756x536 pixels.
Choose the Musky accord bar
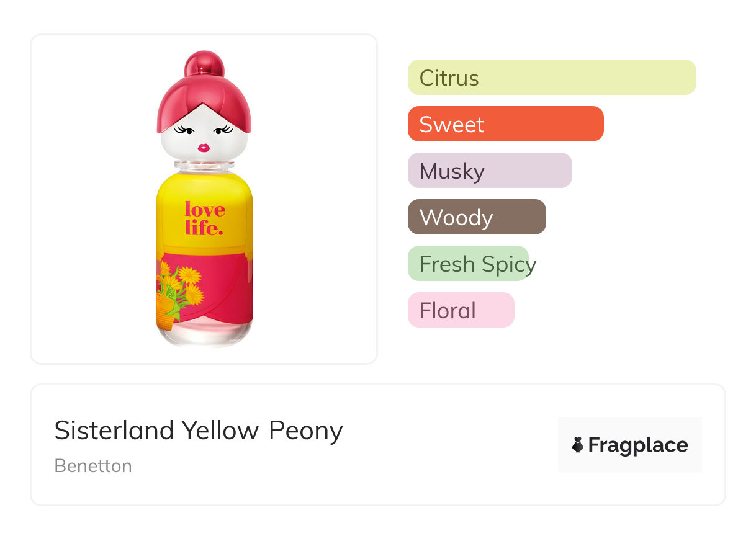489,171
